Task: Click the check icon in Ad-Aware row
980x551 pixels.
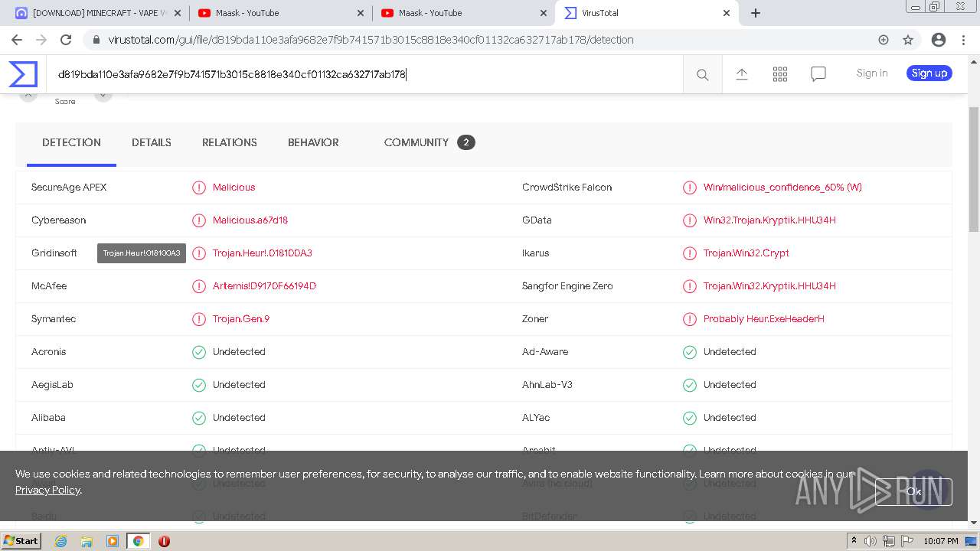Action: coord(690,352)
